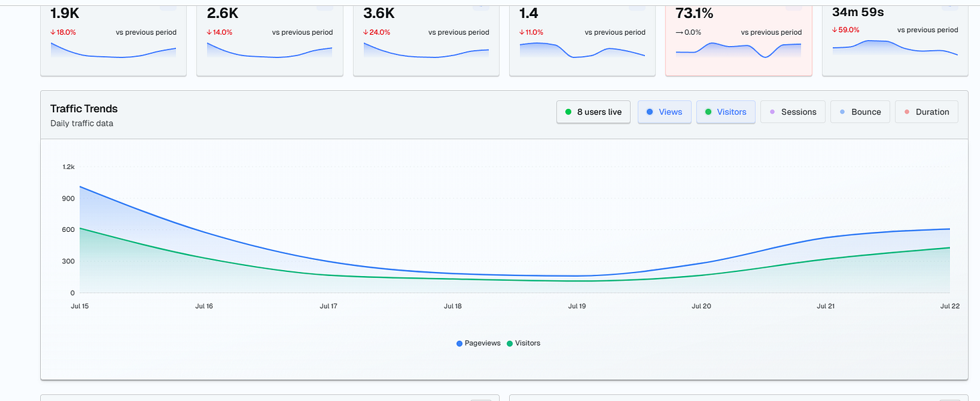
Task: Click the 300 y-axis label
Action: click(68, 261)
